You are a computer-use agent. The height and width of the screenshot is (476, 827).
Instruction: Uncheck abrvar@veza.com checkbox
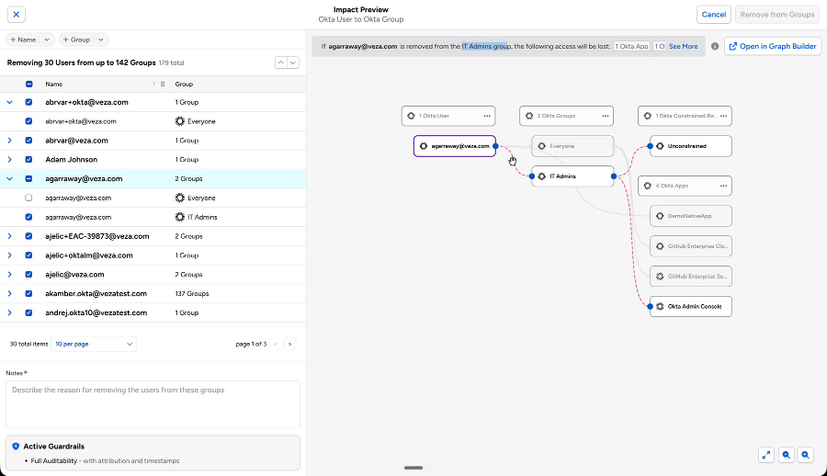[29, 141]
